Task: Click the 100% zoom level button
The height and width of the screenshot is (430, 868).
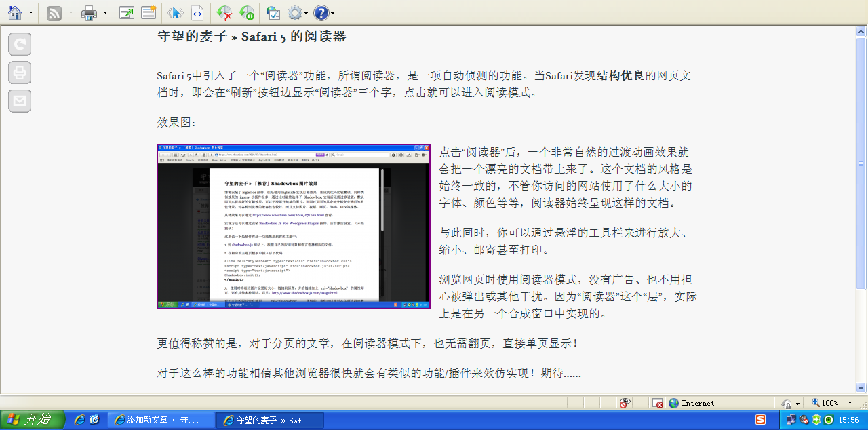Action: [x=825, y=403]
